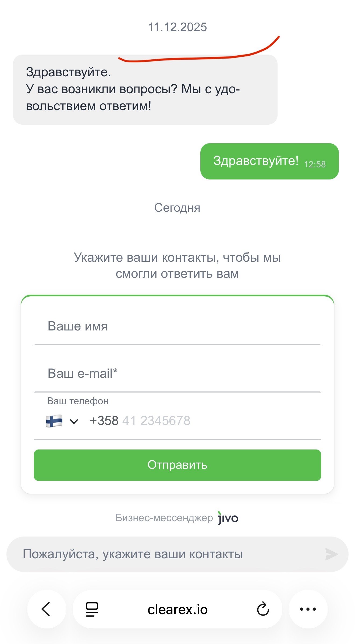This screenshot has width=355, height=644.
Task: Focus the "Ваше имя" field
Action: (x=177, y=326)
